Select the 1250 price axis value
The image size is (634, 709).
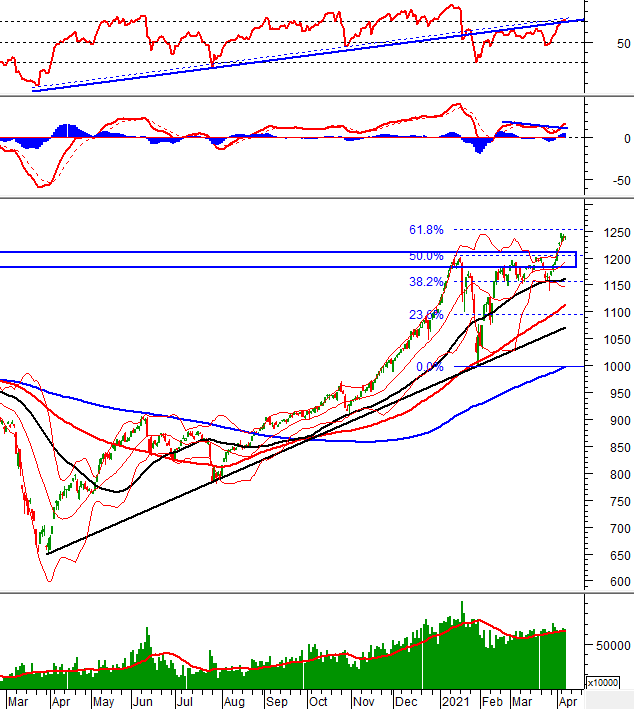617,233
